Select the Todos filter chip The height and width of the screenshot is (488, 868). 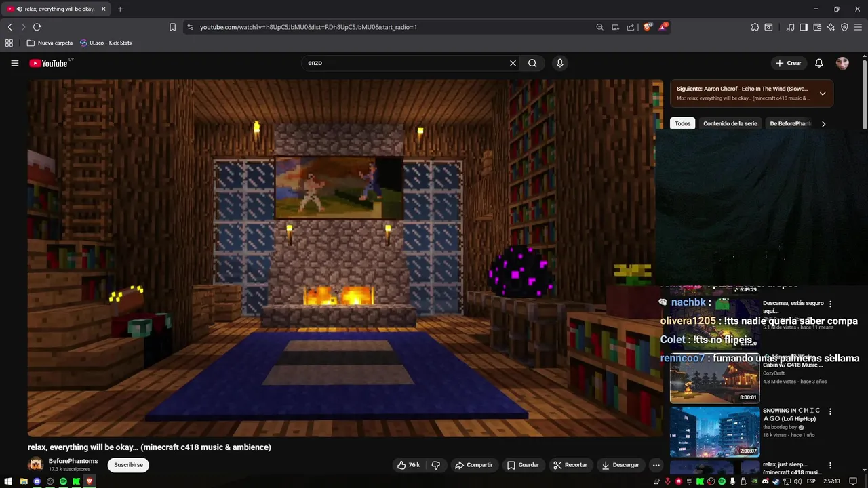pyautogui.click(x=683, y=123)
